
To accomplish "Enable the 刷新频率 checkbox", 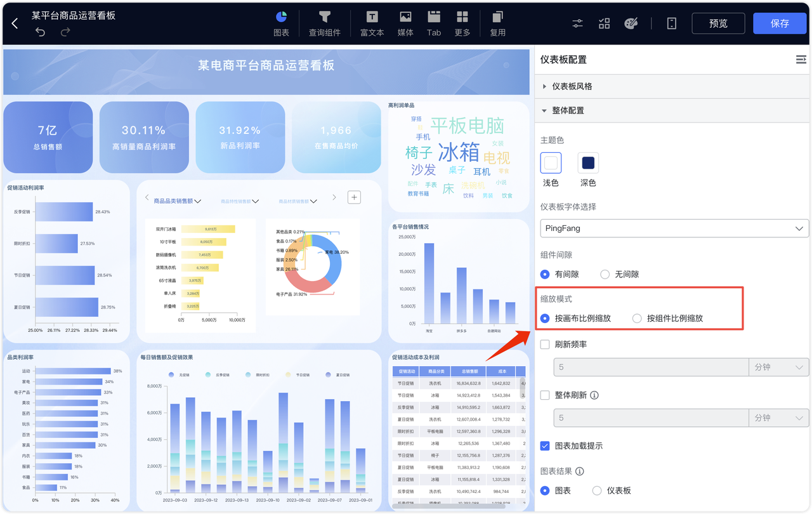I will click(545, 345).
